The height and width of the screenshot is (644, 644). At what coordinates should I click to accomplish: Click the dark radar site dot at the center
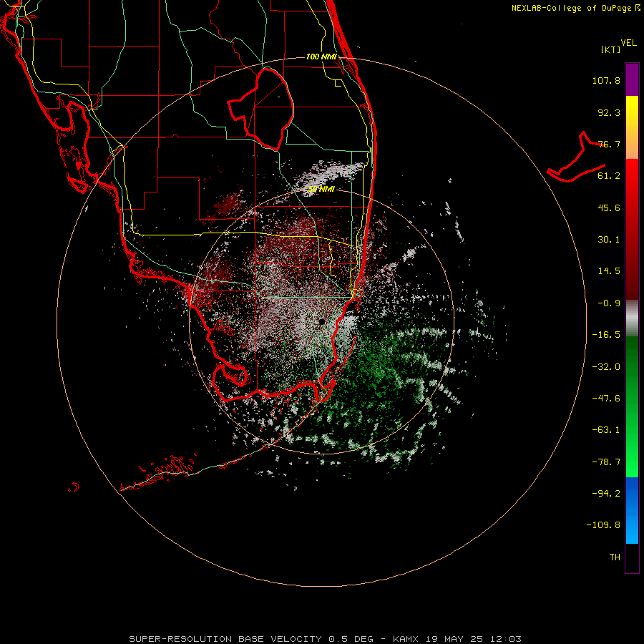[321, 322]
